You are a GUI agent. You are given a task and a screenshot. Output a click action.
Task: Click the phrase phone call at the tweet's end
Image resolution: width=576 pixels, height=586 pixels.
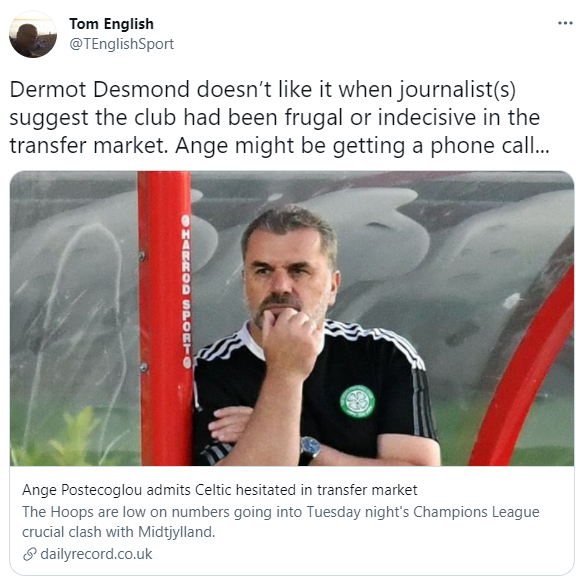point(490,146)
